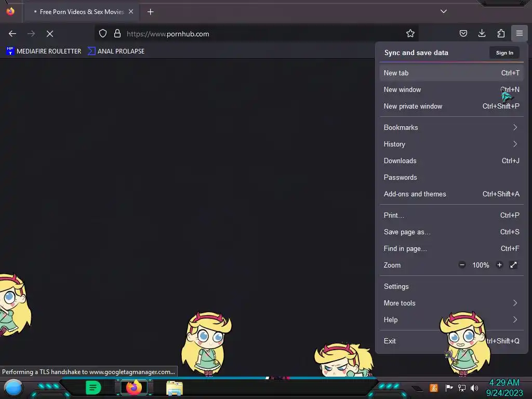The width and height of the screenshot is (532, 399).
Task: Select New window menu item
Action: (451, 89)
